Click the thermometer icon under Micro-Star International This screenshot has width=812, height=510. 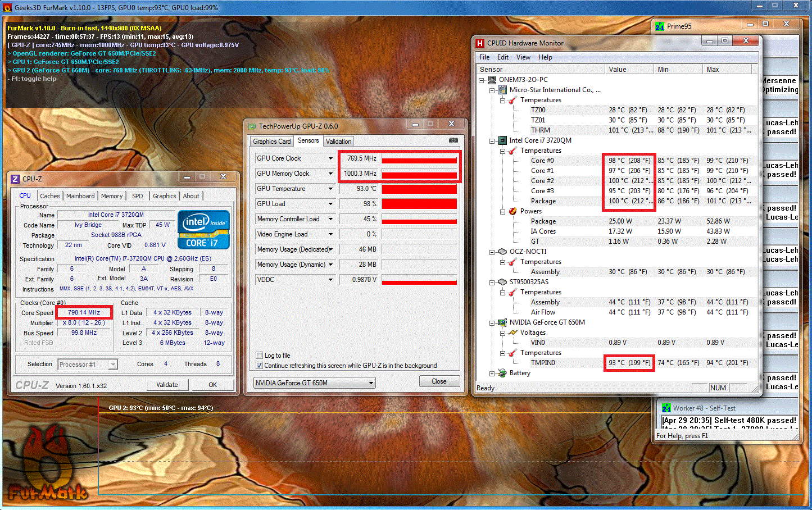[x=512, y=100]
